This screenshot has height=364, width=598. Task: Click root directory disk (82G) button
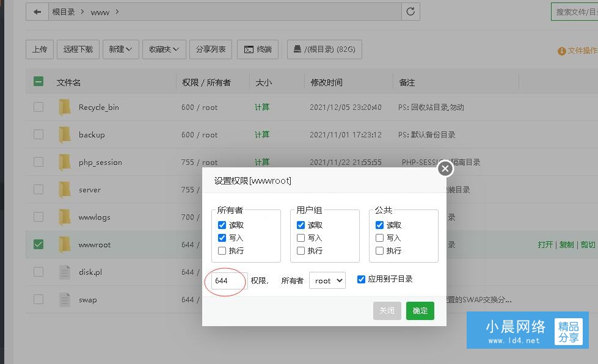(x=324, y=49)
